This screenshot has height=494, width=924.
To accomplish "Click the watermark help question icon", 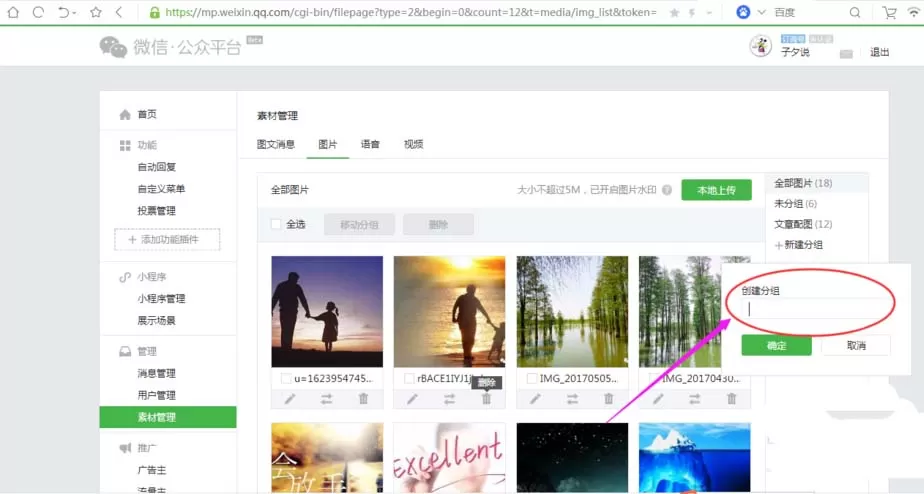I will pyautogui.click(x=666, y=190).
